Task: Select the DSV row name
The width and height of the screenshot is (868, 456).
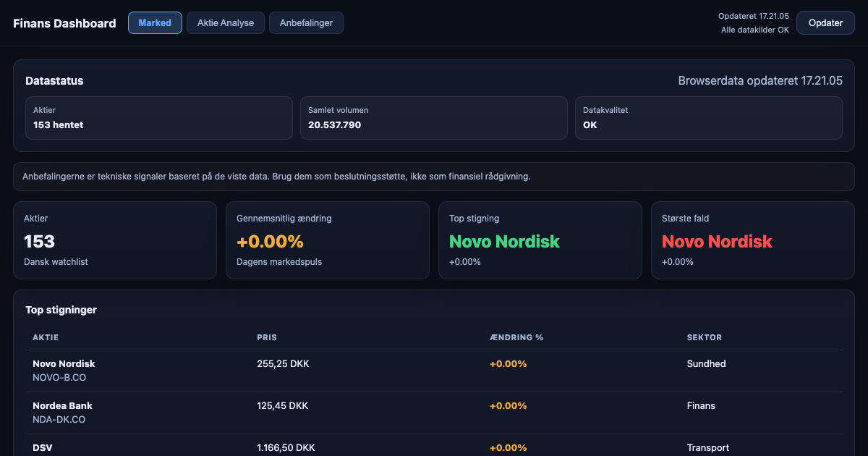Action: coord(42,448)
